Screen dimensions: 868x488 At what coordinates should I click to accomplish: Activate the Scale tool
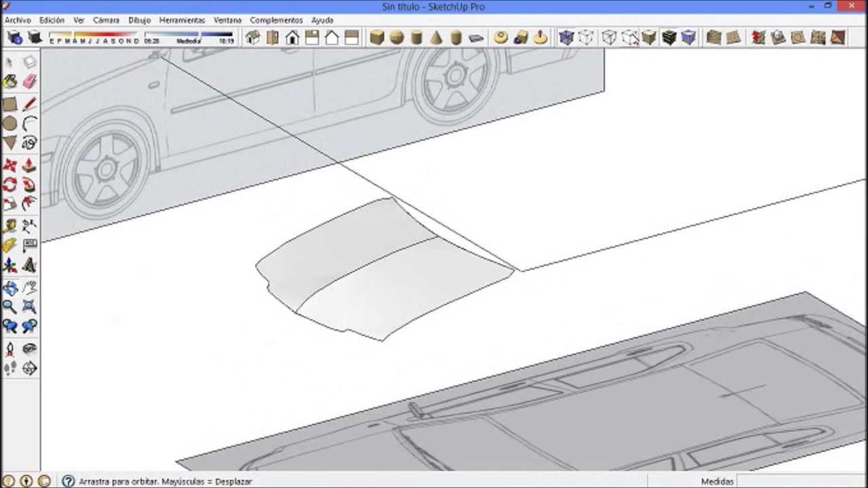tap(9, 203)
